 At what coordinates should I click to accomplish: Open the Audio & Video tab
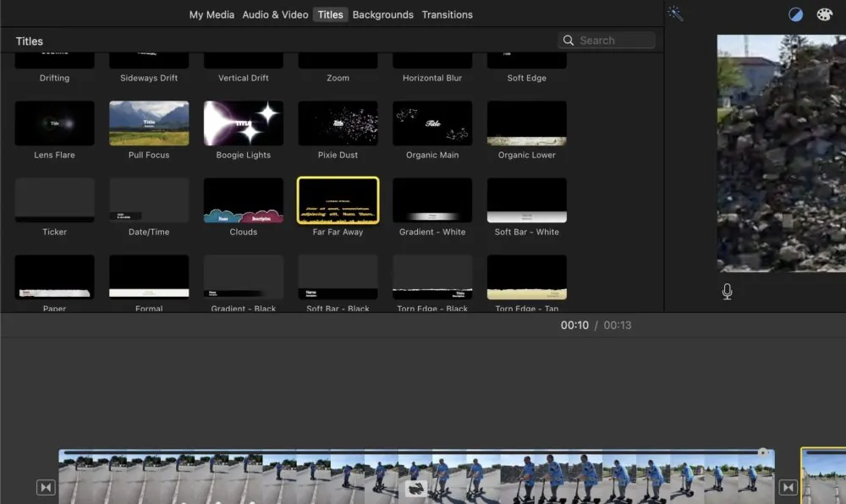pyautogui.click(x=275, y=14)
